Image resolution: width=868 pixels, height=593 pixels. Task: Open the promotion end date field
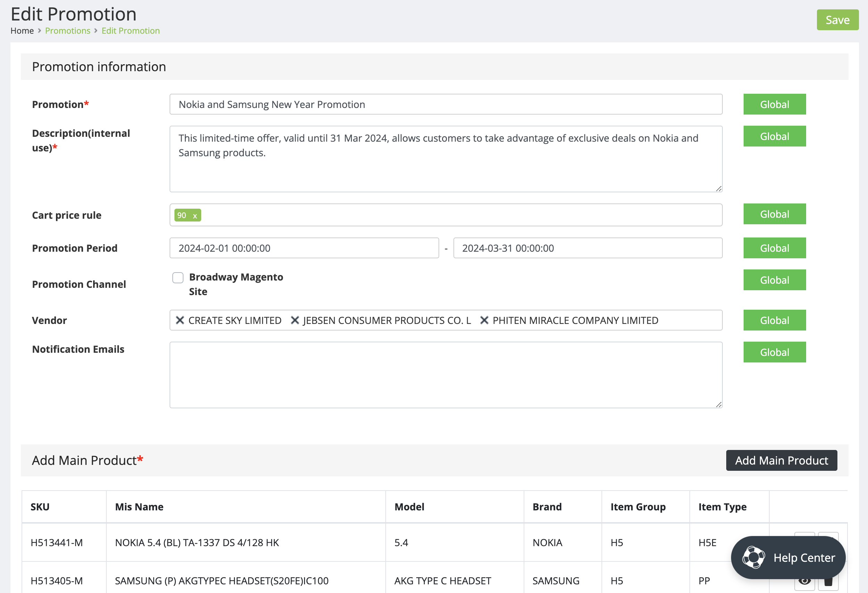point(588,248)
